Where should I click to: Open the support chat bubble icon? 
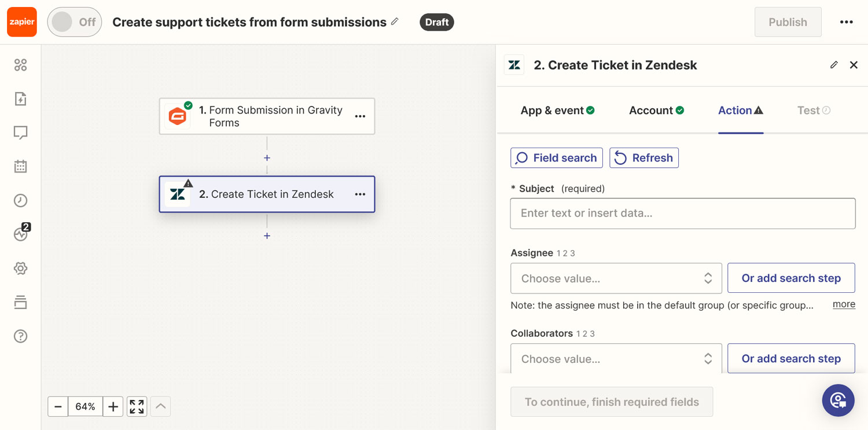(838, 400)
